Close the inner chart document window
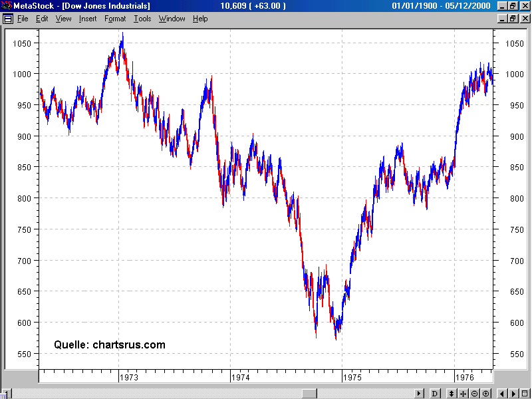 click(525, 19)
